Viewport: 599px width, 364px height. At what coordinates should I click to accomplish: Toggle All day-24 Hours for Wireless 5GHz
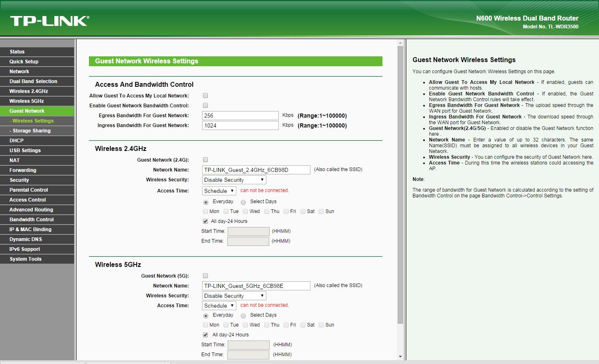tap(205, 335)
